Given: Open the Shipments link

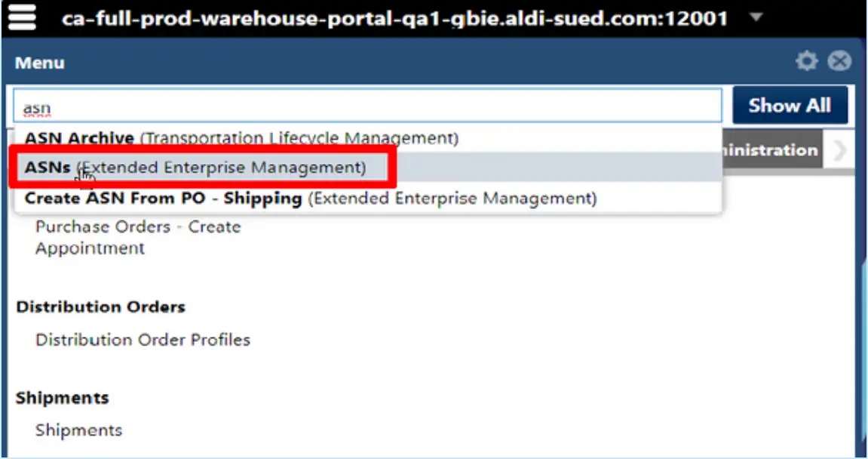Looking at the screenshot, I should click(x=79, y=430).
